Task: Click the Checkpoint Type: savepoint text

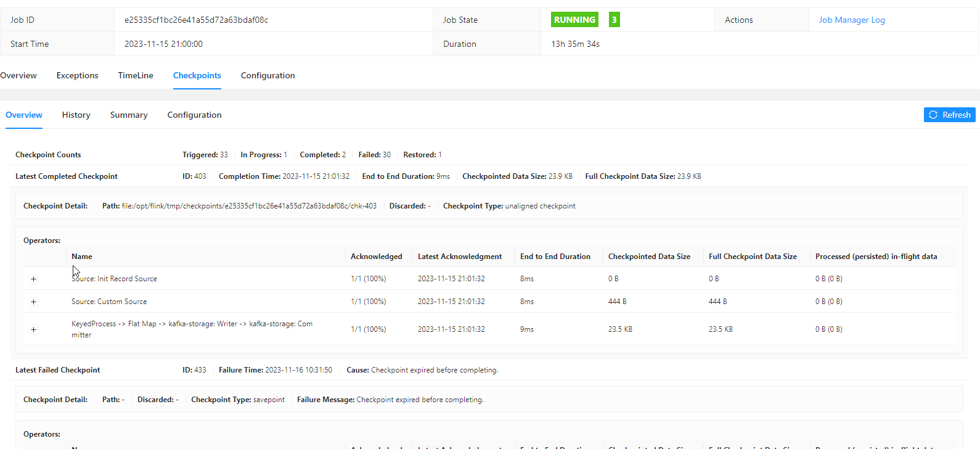Action: point(238,400)
